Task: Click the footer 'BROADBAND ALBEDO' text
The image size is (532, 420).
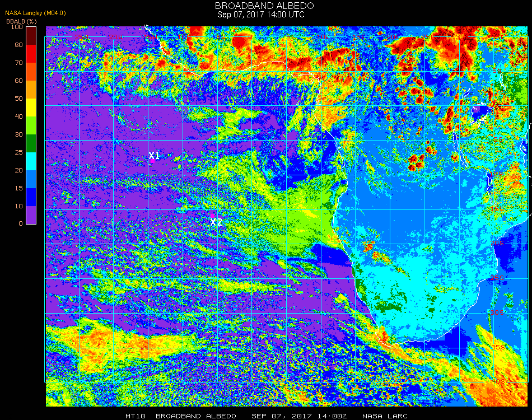Action: 196,416
